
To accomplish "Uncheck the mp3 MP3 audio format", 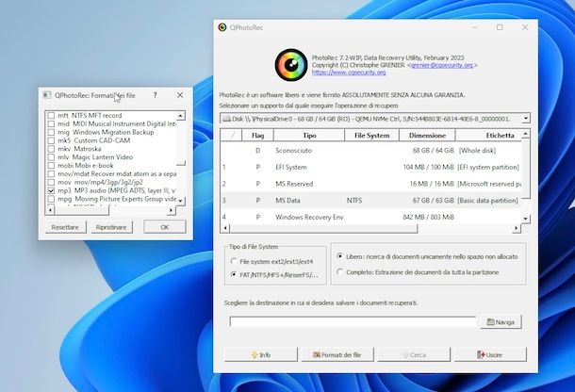I will [51, 191].
